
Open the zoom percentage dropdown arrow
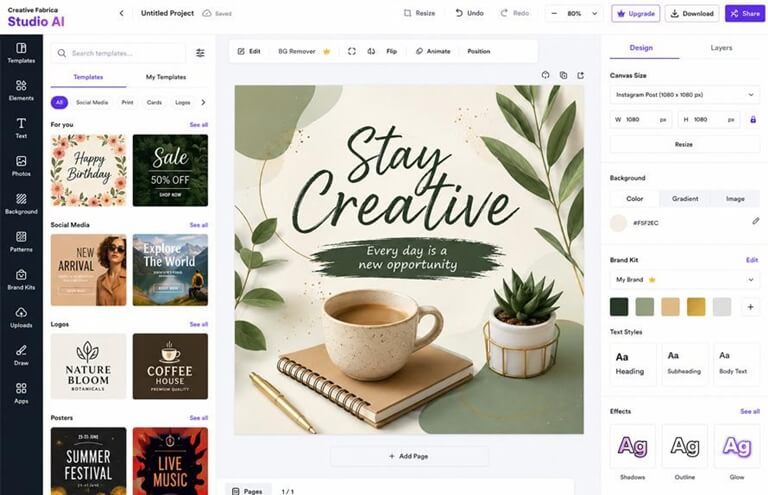595,14
